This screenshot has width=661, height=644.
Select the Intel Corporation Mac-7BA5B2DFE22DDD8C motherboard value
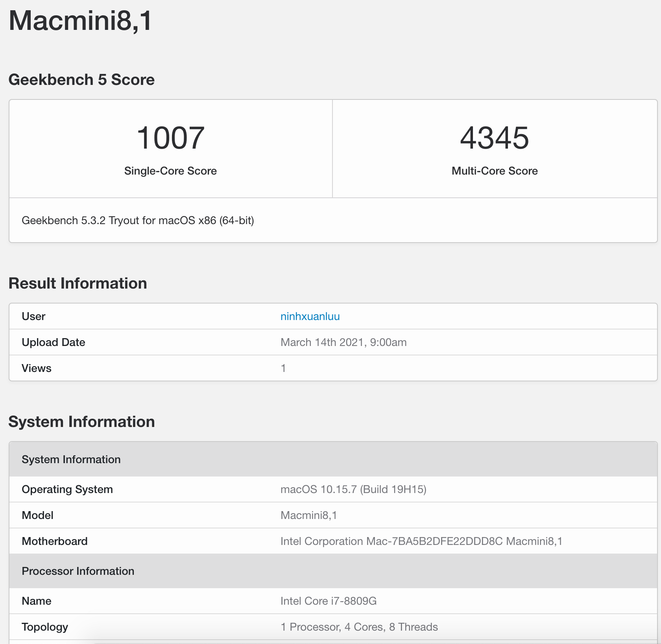(x=421, y=541)
